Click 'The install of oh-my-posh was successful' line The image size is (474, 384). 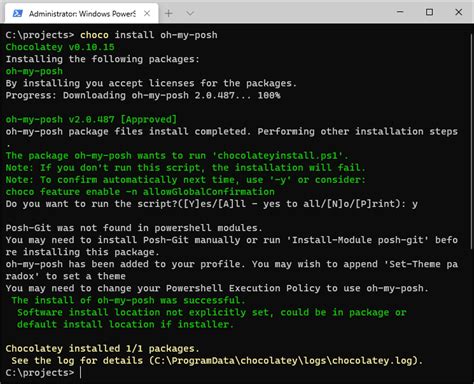pyautogui.click(x=128, y=300)
